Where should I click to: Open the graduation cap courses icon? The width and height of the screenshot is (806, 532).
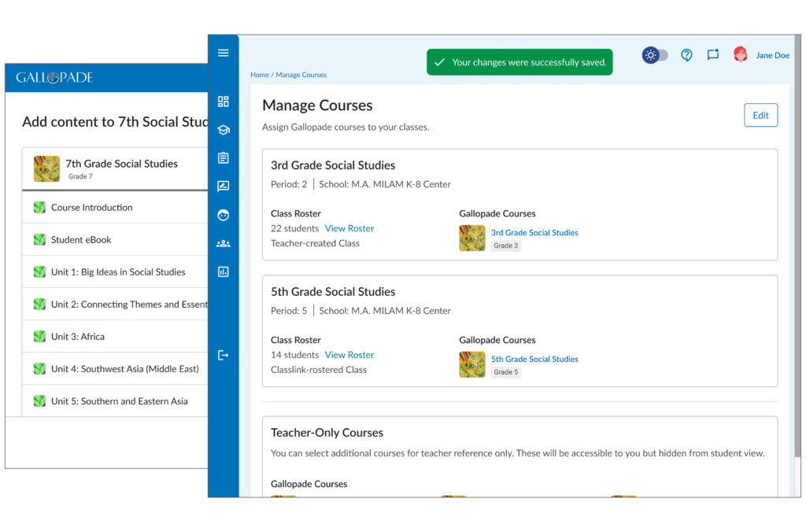tap(223, 130)
